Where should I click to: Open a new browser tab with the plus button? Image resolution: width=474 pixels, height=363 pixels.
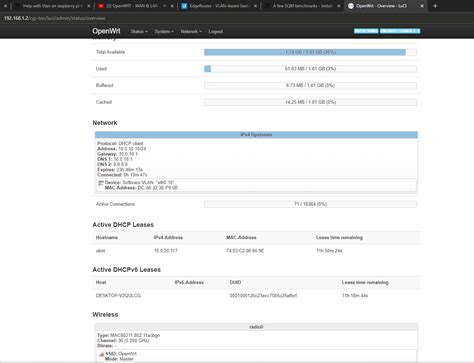[x=435, y=6]
